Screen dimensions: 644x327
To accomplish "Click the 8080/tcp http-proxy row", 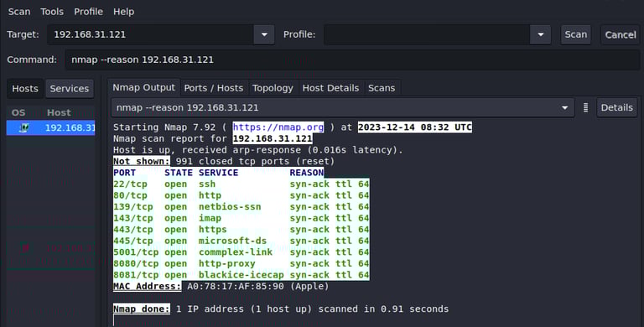I will [241, 264].
